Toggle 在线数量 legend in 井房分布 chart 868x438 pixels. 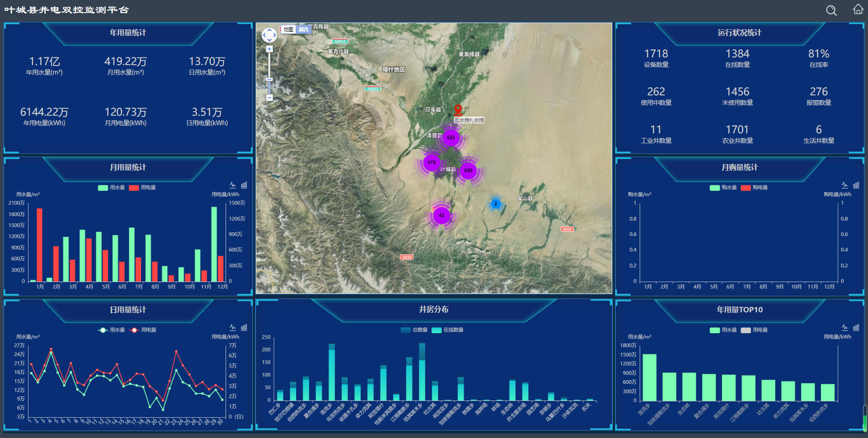[448, 330]
